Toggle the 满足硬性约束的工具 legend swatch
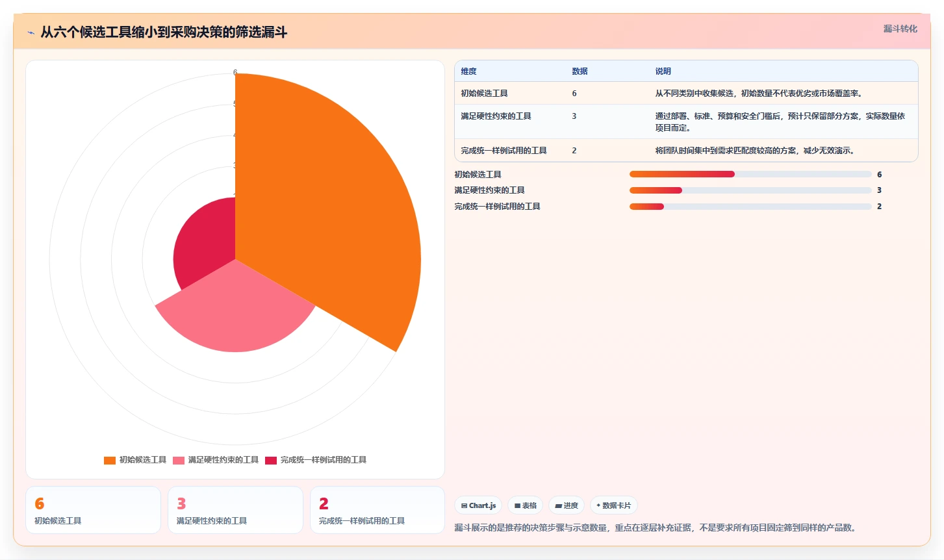The image size is (944, 560). click(x=179, y=460)
